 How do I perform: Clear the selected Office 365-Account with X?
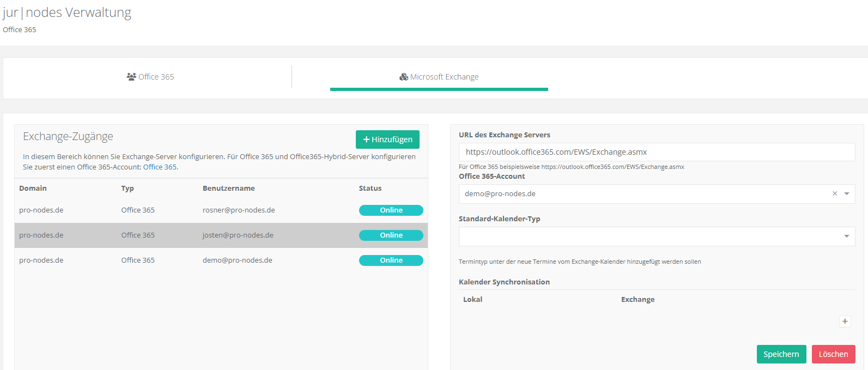[834, 194]
